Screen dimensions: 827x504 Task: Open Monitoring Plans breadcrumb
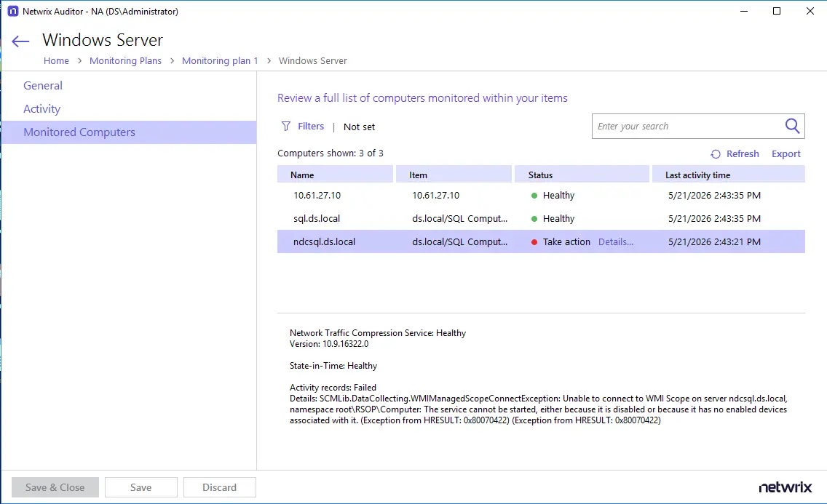click(125, 60)
